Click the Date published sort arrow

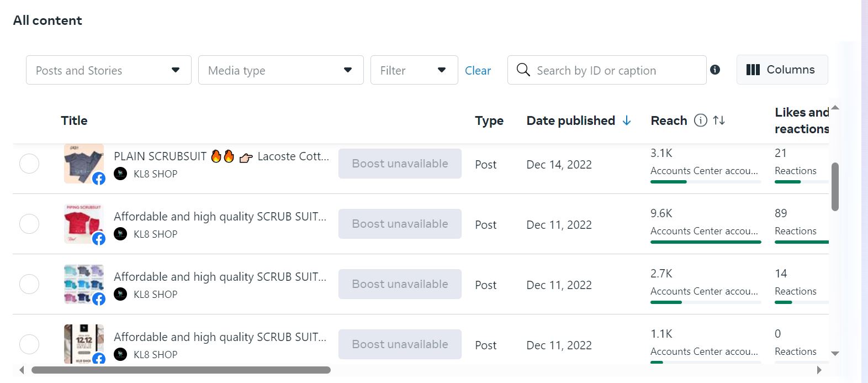(627, 120)
